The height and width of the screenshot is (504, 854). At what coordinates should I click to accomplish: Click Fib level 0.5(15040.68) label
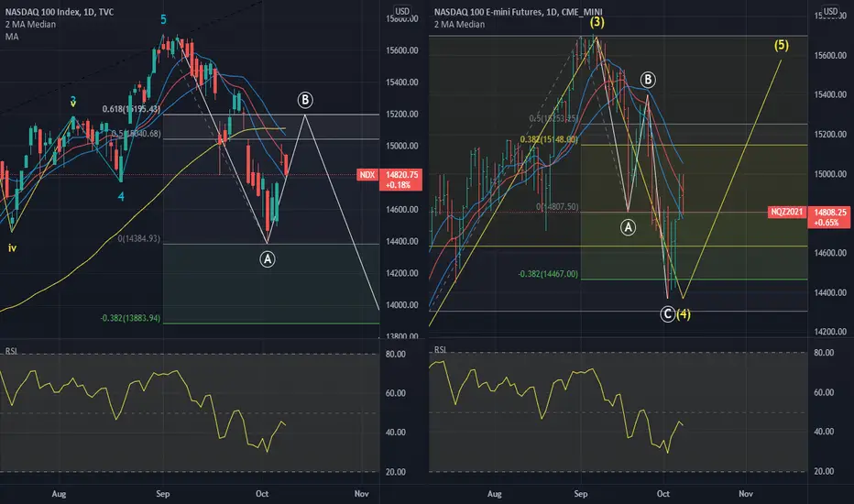[x=136, y=134]
